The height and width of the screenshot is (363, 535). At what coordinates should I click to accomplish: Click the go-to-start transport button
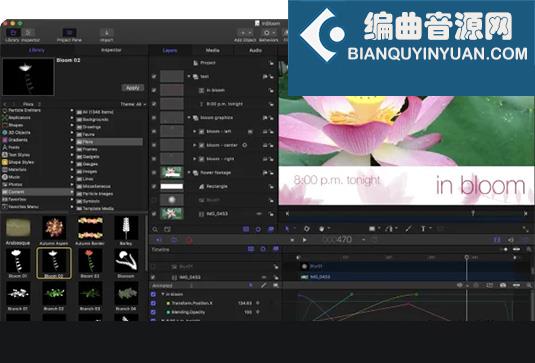click(293, 240)
